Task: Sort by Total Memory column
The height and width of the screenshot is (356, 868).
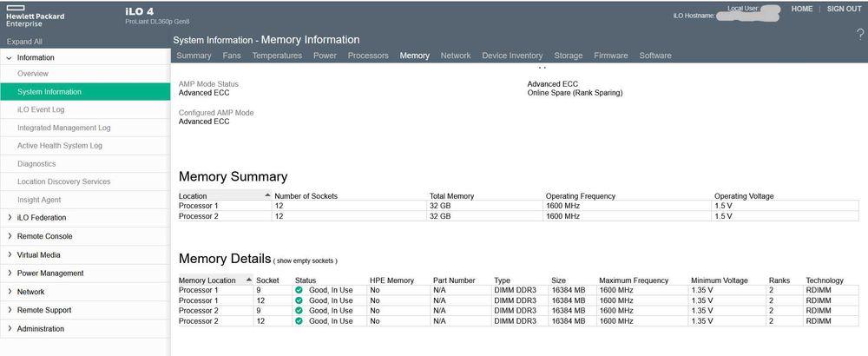Action: pos(451,196)
